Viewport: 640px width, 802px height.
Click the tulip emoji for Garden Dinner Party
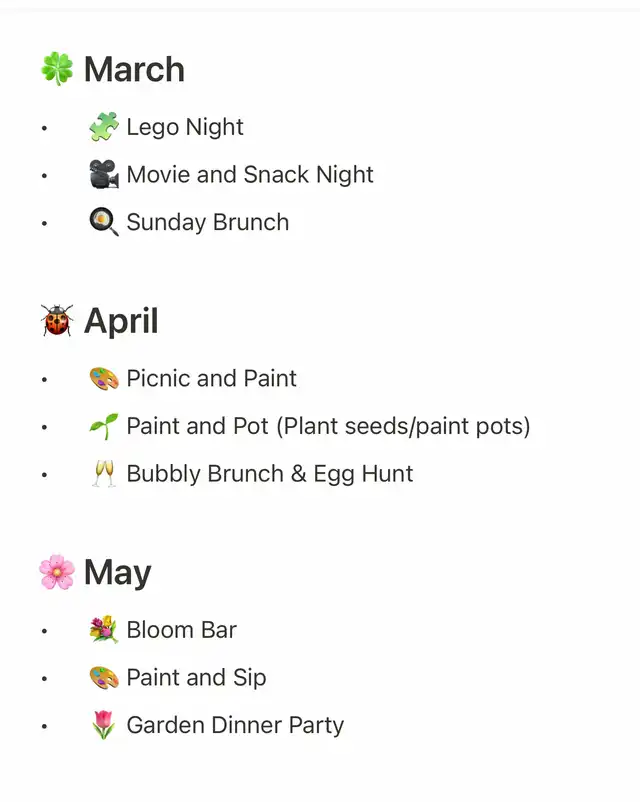click(104, 725)
